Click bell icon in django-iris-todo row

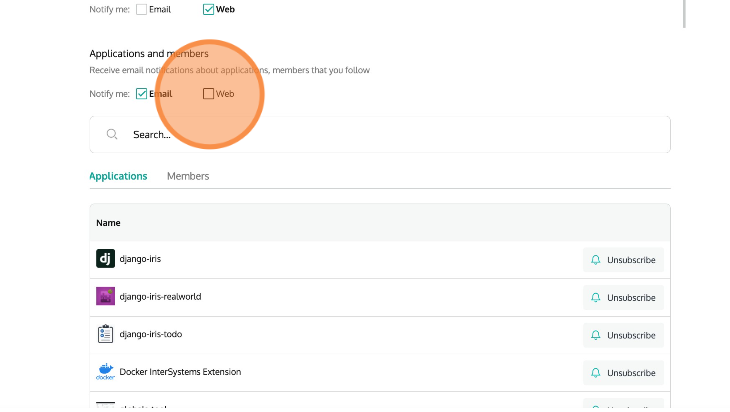coord(596,335)
